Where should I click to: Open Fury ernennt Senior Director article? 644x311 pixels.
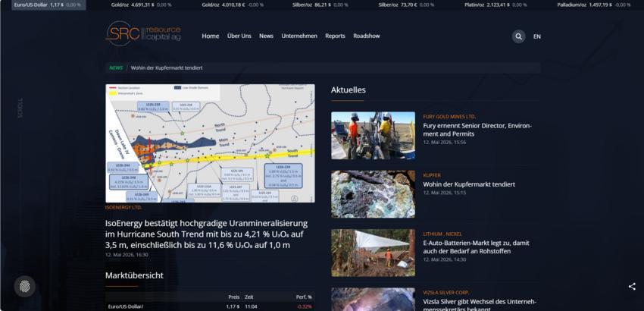click(477, 130)
